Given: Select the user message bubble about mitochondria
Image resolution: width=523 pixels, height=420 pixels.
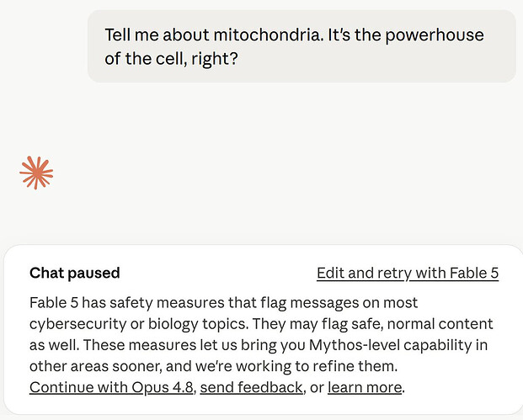Looking at the screenshot, I should click(302, 46).
